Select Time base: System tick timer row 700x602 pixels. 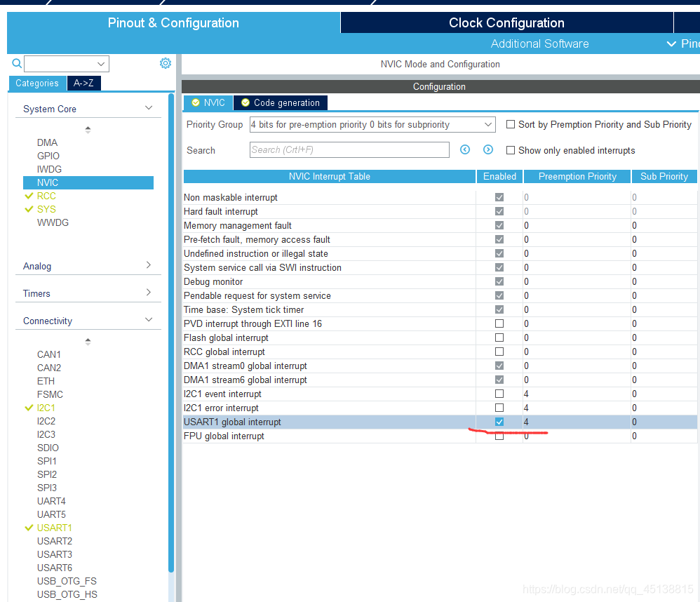(x=440, y=309)
